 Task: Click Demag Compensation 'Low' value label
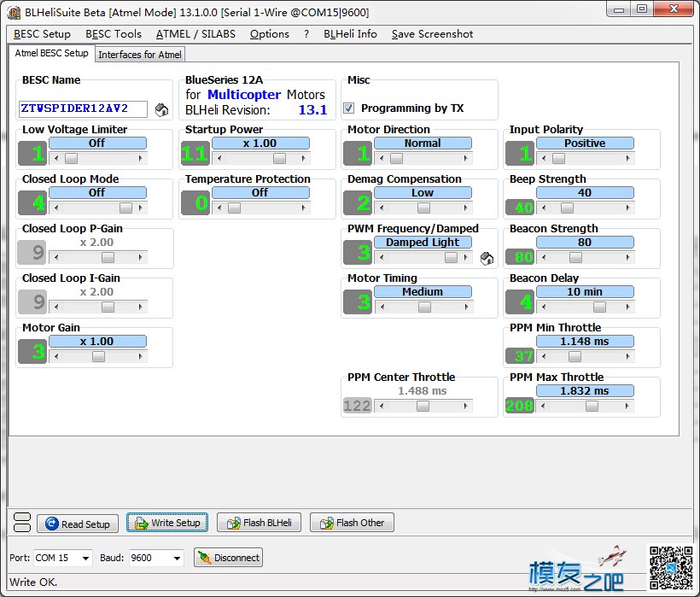pos(423,192)
